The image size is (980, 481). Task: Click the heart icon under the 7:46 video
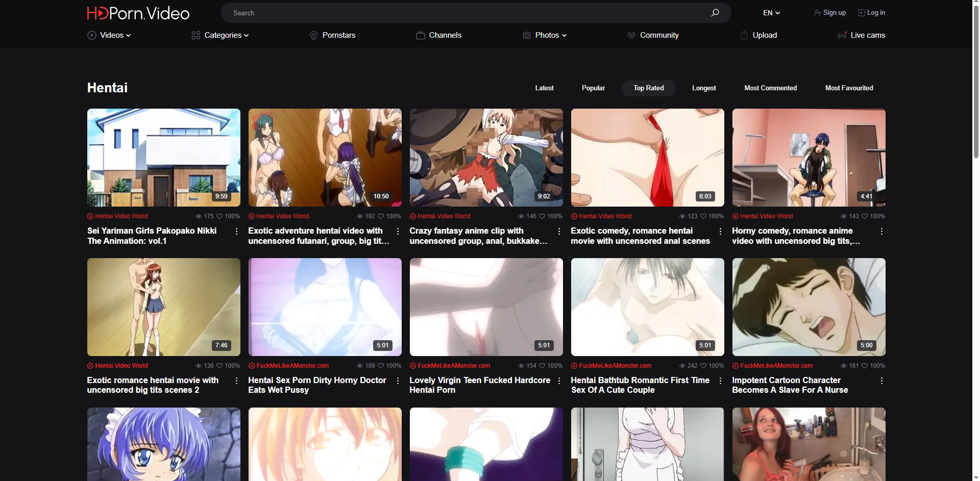220,366
